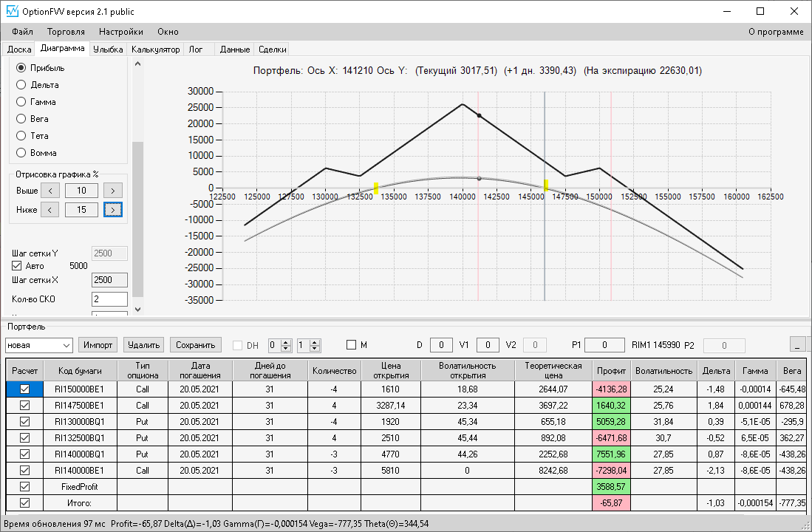
Task: Uncheck the RI132500BQ1 row checkbox
Action: pyautogui.click(x=24, y=437)
